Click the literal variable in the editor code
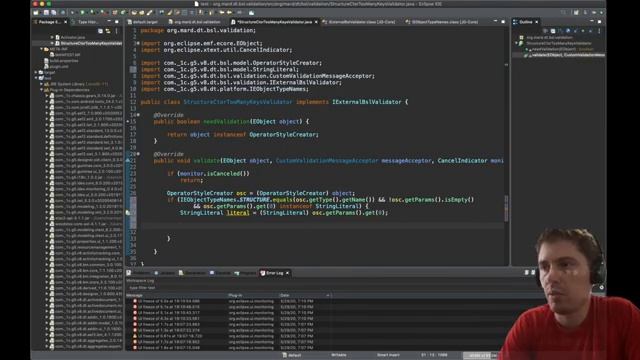Screen dimensions: 640x360 point(238,213)
